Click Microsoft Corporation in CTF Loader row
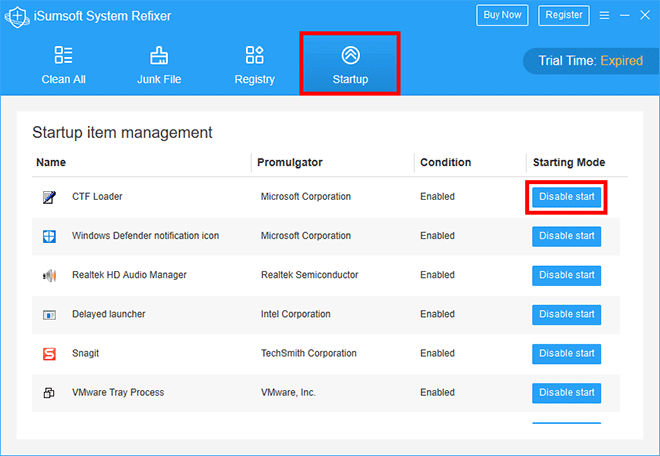This screenshot has width=660, height=456. point(306,197)
